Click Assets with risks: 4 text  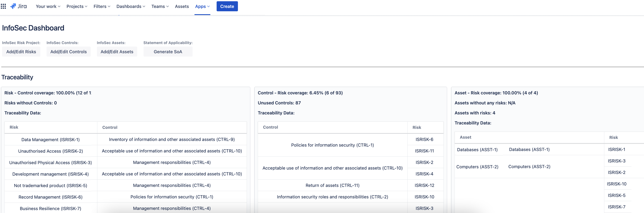click(x=475, y=113)
